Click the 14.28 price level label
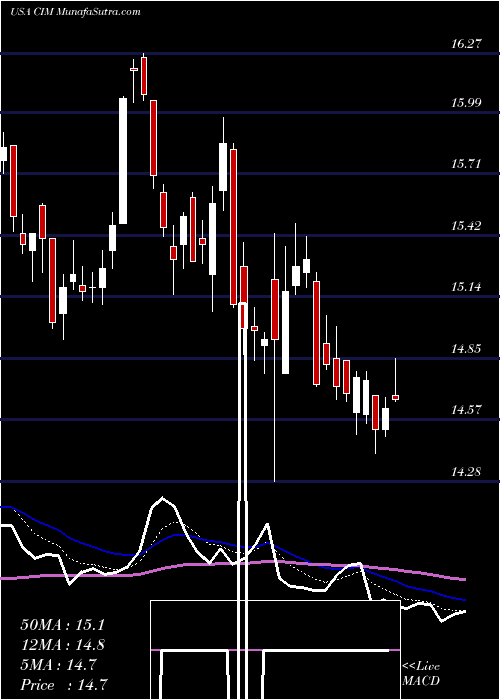 pyautogui.click(x=467, y=471)
